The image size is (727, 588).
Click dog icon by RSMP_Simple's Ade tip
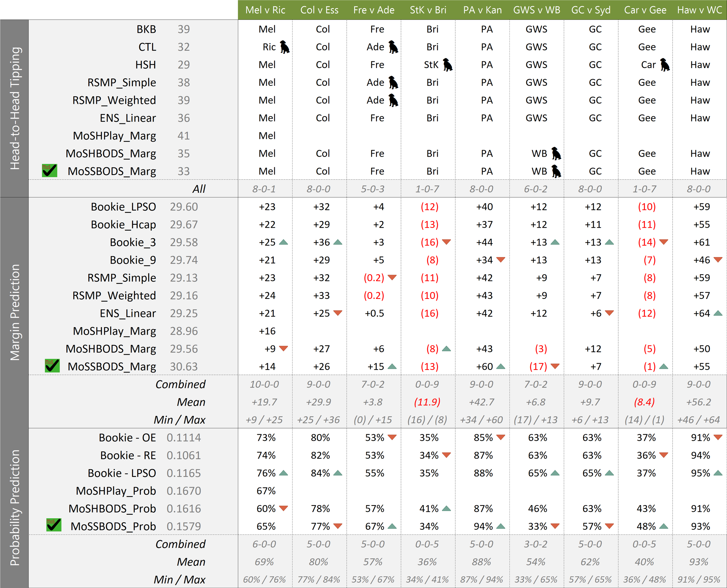click(393, 83)
